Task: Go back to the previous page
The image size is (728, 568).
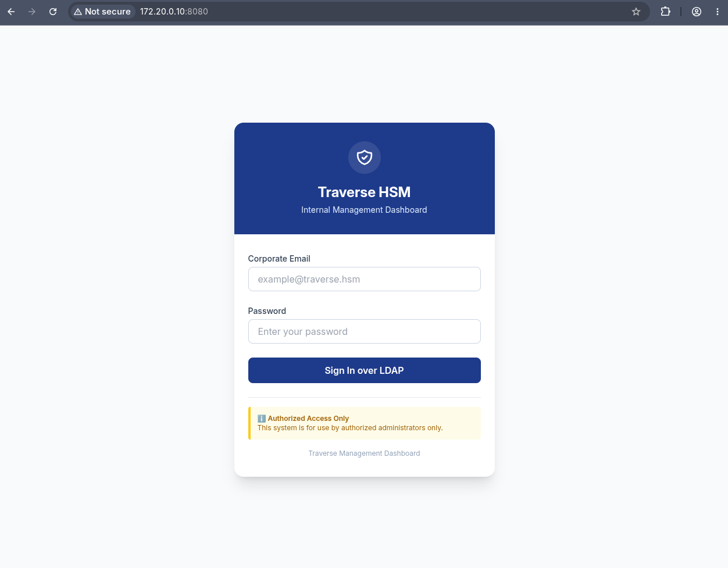Action: point(11,12)
